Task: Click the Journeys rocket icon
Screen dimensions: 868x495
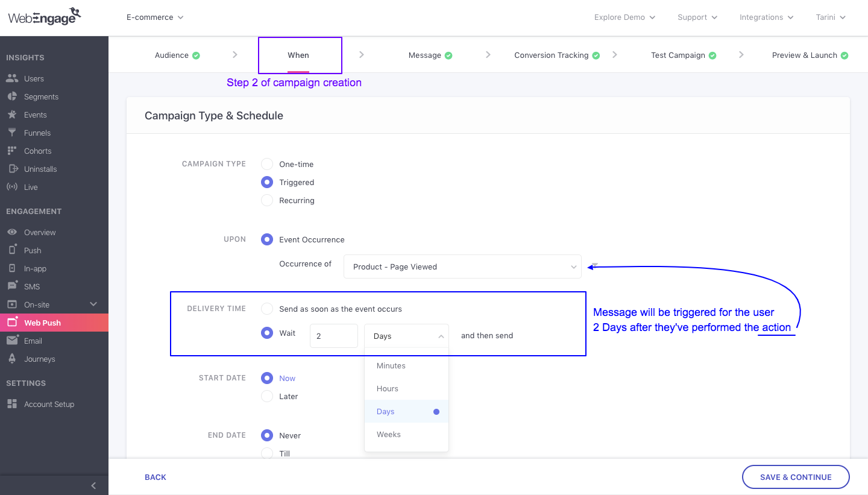Action: (12, 359)
